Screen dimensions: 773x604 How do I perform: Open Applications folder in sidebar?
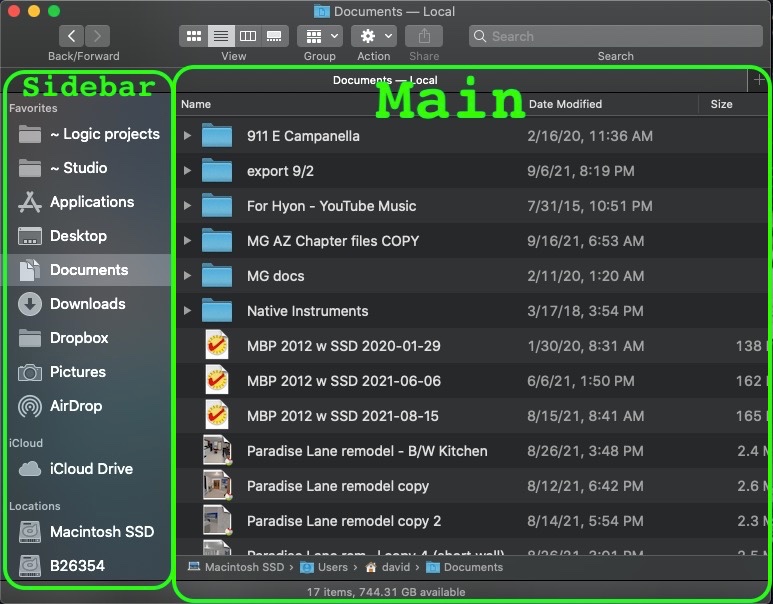tap(91, 202)
